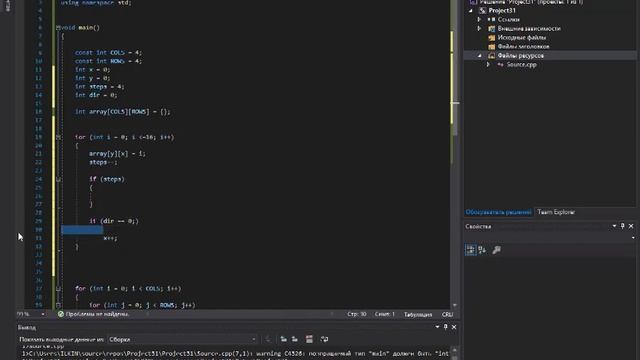640x360 pixels.
Task: Collapse the Файлы ресурсов folder
Action: click(x=480, y=56)
